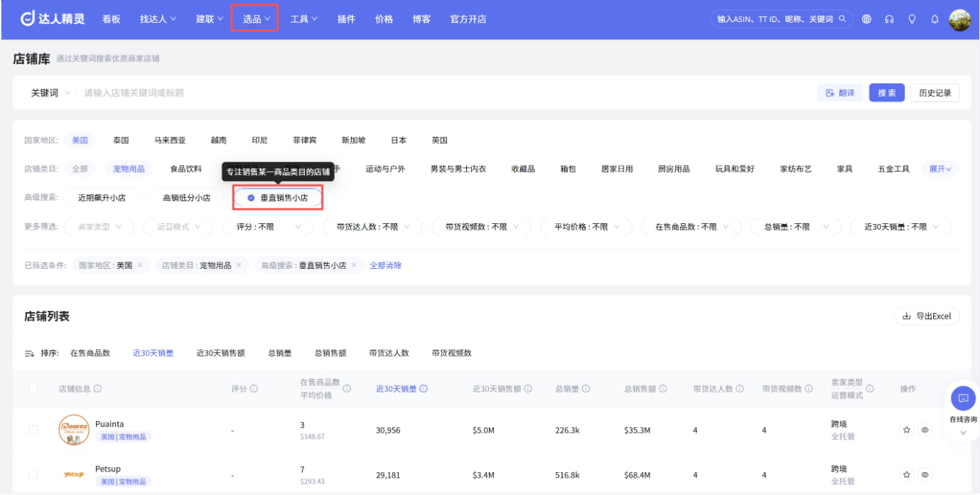Select the 泰国 country filter
The image size is (980, 495).
click(121, 140)
